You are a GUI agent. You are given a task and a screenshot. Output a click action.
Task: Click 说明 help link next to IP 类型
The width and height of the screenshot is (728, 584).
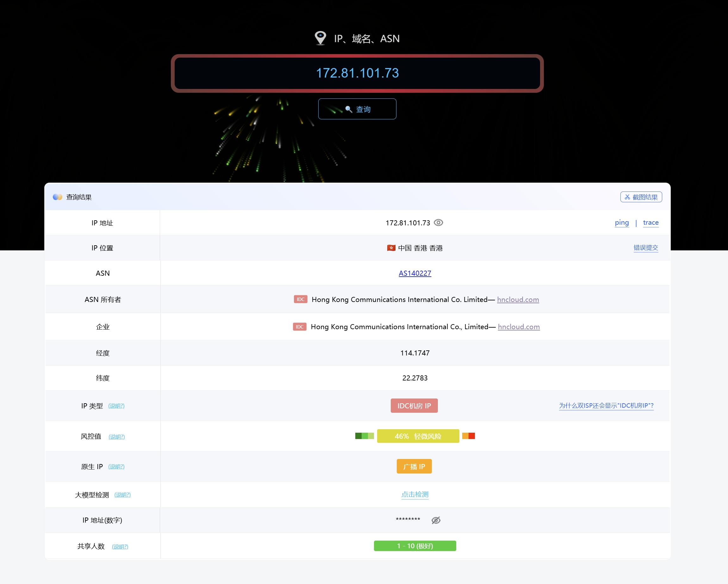116,406
